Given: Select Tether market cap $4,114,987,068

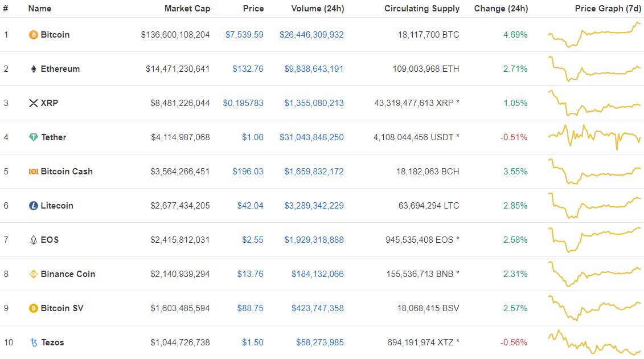Looking at the screenshot, I should [x=181, y=137].
